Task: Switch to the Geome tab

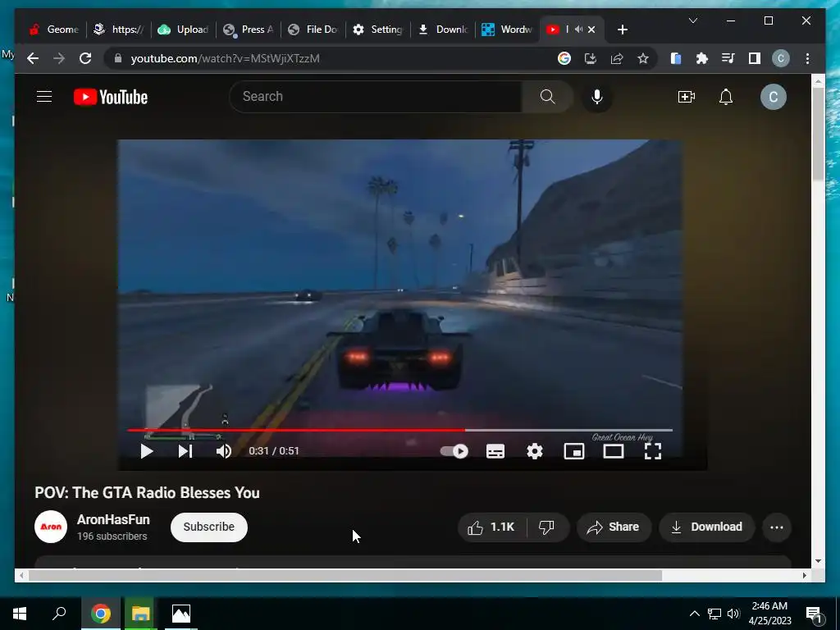Action: pyautogui.click(x=53, y=30)
